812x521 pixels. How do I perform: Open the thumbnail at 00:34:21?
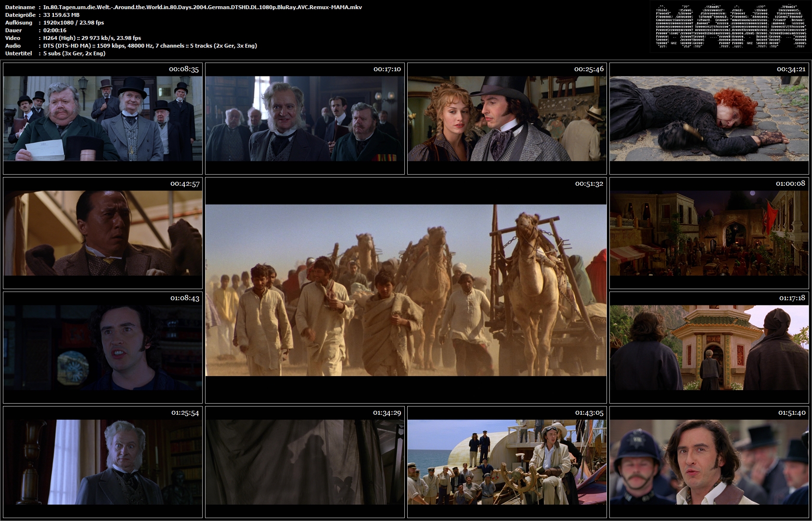709,118
